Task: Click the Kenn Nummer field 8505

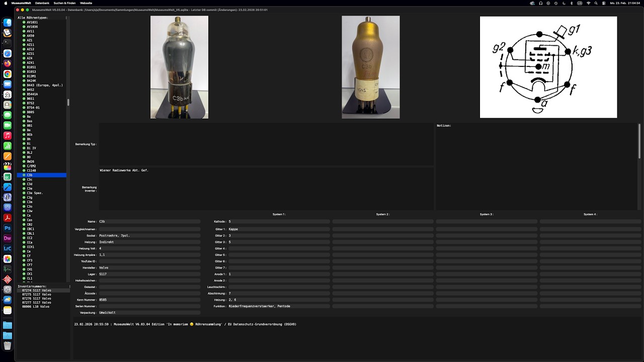Action: coord(149,300)
